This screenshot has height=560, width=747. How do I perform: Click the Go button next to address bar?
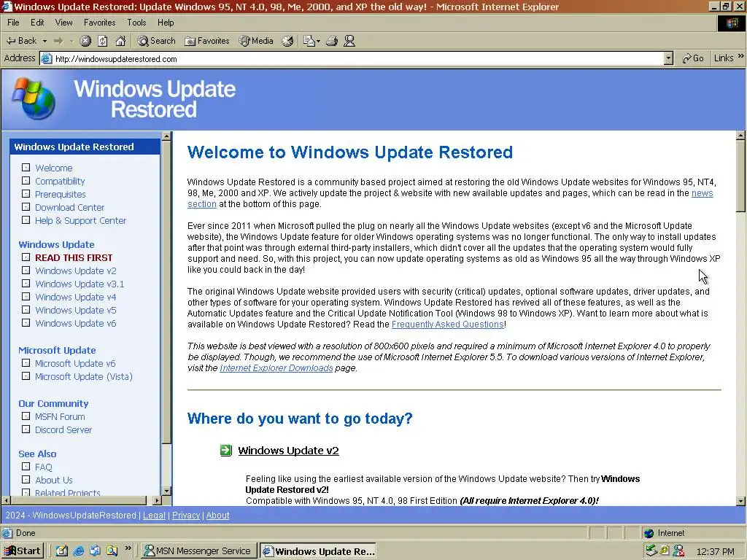coord(693,58)
